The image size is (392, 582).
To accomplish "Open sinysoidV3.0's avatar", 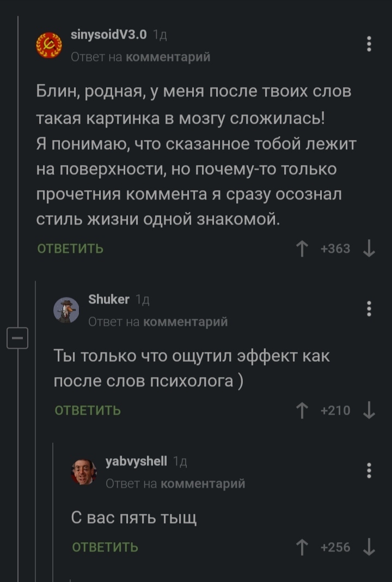I will click(49, 45).
